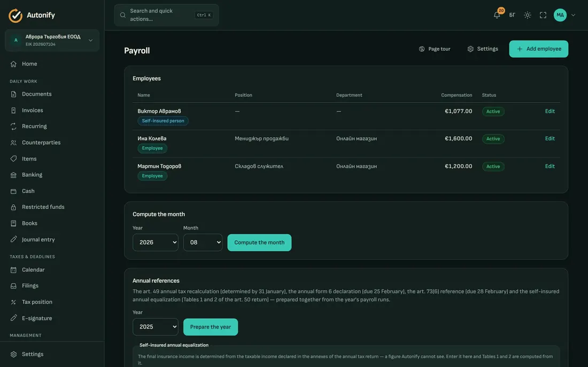Viewport: 588px width, 367px height.
Task: Click the Position column header
Action: coord(243,95)
